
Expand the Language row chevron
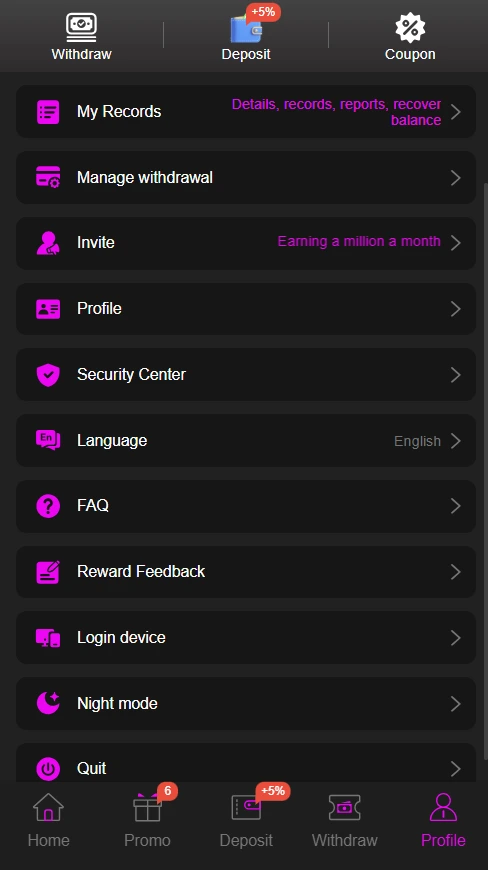pyautogui.click(x=456, y=441)
